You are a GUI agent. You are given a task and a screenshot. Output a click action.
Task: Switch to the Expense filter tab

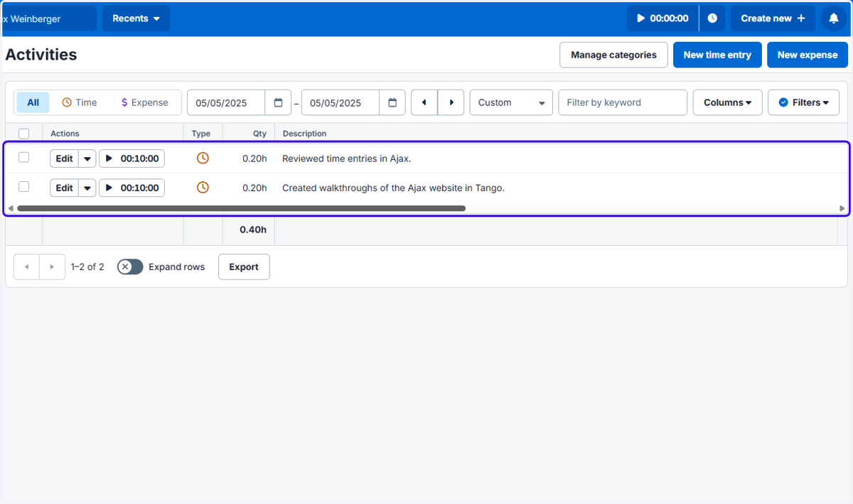[x=144, y=102]
